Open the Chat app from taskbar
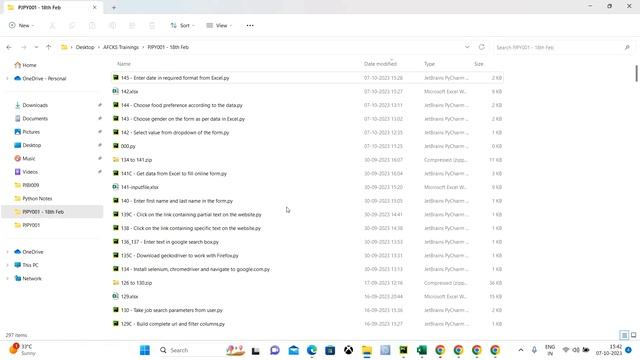 point(275,350)
